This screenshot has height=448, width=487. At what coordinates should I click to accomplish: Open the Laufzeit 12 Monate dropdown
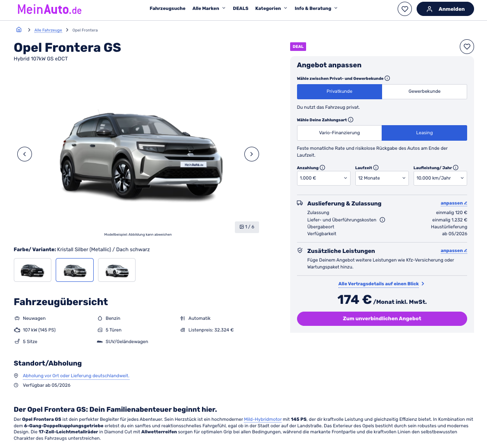(x=382, y=178)
